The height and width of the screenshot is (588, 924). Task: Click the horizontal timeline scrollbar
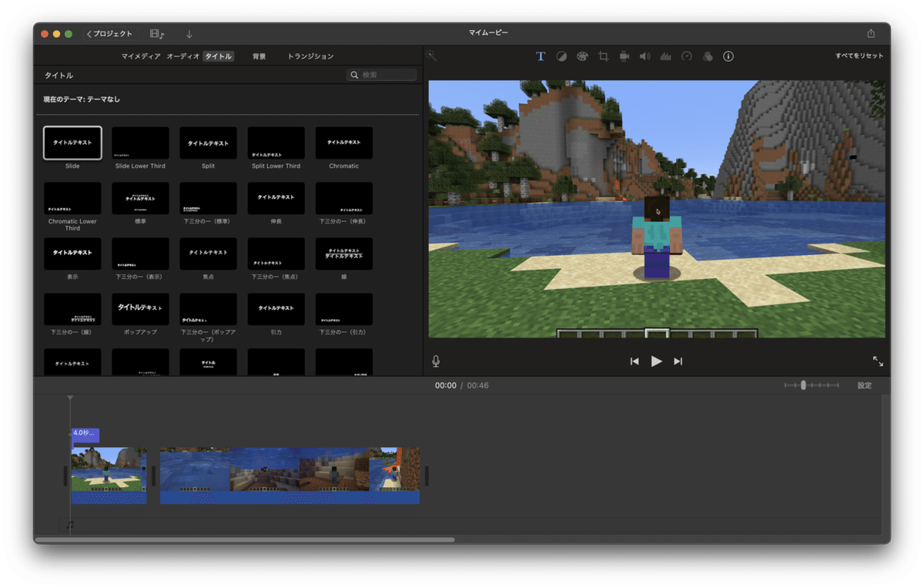[x=245, y=540]
